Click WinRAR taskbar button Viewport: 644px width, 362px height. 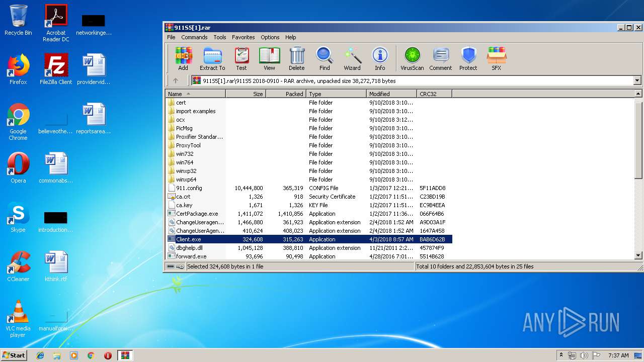coord(125,355)
